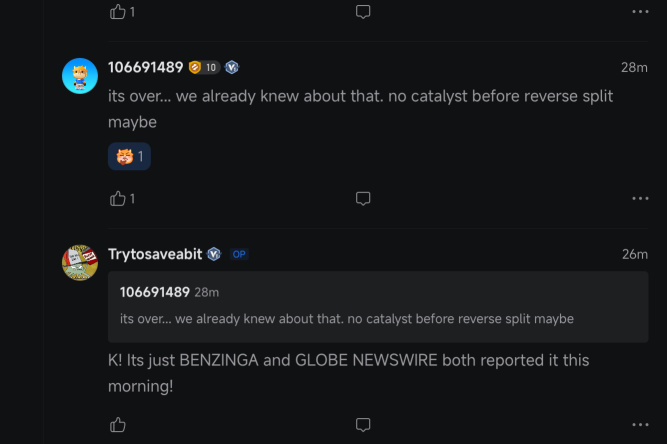The image size is (667, 444).
Task: Reply to 106691489's comment via speech bubble icon
Action: pyautogui.click(x=363, y=198)
